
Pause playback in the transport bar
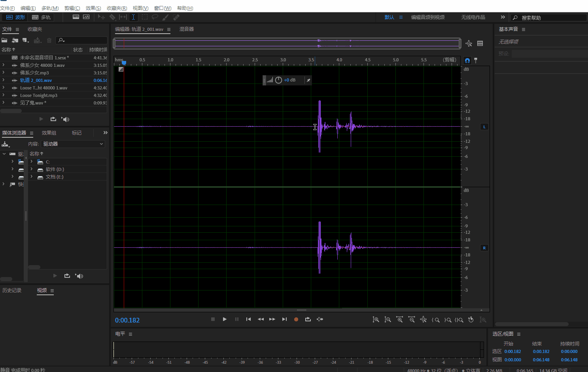click(237, 319)
